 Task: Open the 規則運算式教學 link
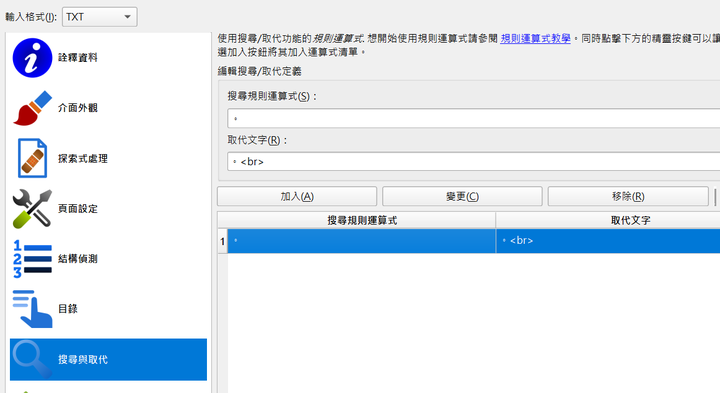pos(535,39)
